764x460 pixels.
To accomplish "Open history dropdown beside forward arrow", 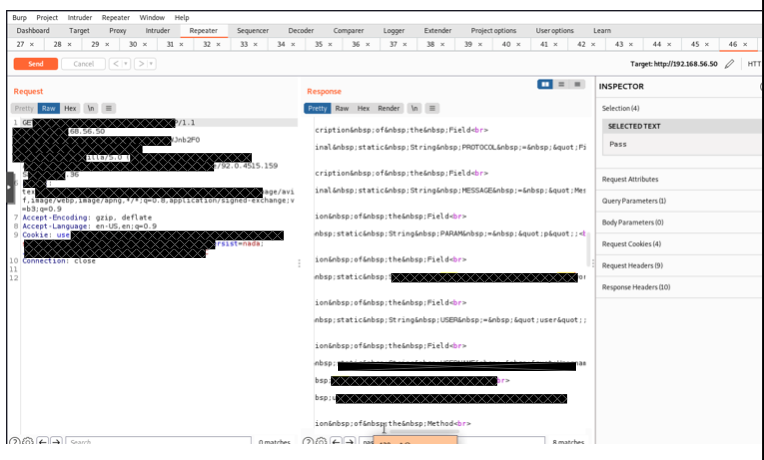I will tap(152, 64).
